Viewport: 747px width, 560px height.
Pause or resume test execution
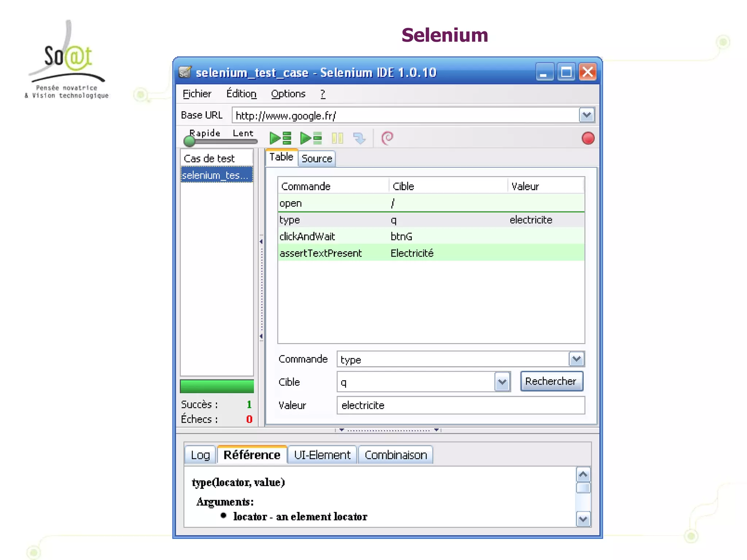[x=337, y=138]
